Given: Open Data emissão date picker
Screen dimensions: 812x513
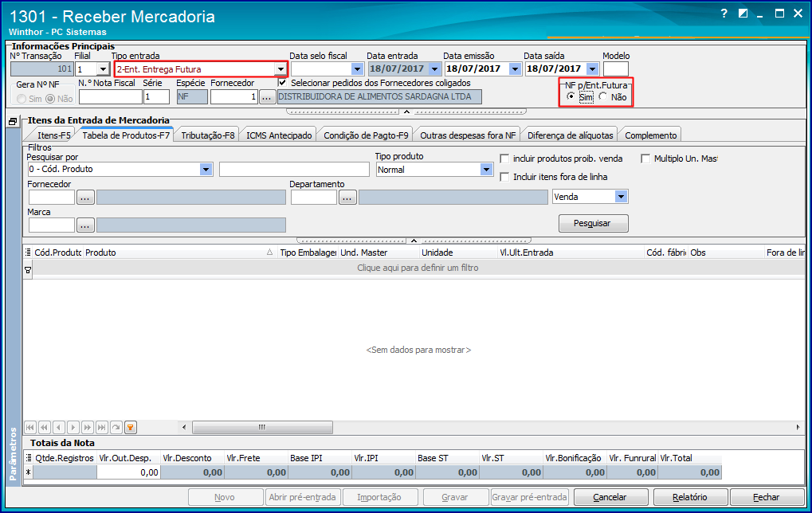Looking at the screenshot, I should tap(515, 69).
